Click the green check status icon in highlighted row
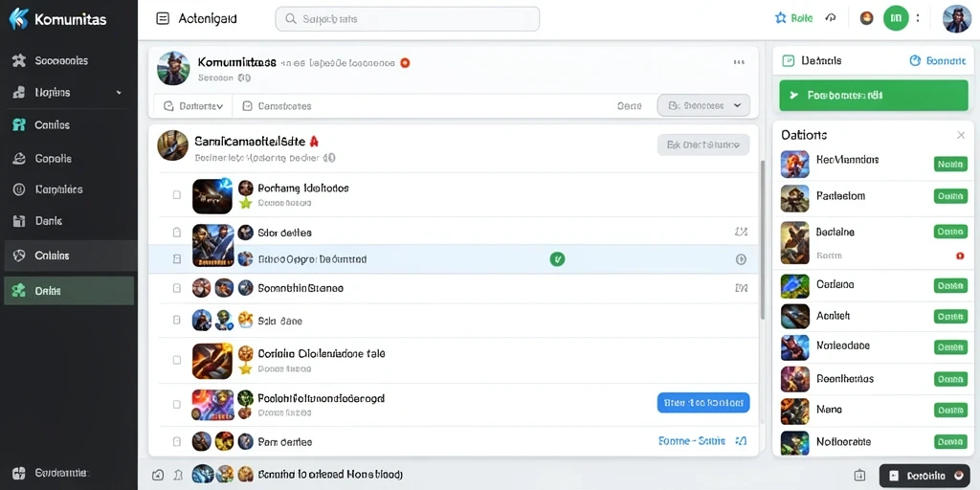 pyautogui.click(x=557, y=258)
